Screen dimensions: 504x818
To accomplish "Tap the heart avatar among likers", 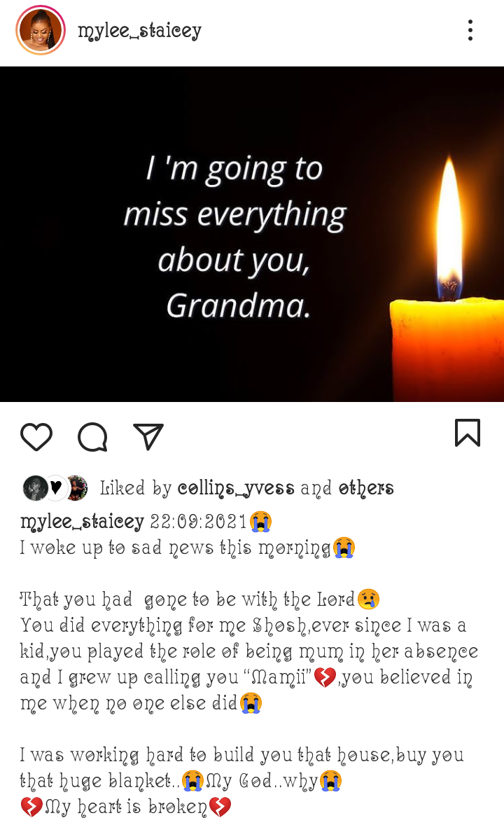I will click(x=56, y=488).
